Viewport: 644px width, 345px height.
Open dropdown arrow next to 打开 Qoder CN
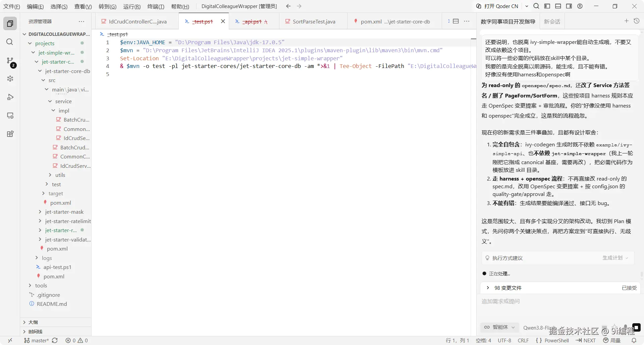tap(527, 6)
